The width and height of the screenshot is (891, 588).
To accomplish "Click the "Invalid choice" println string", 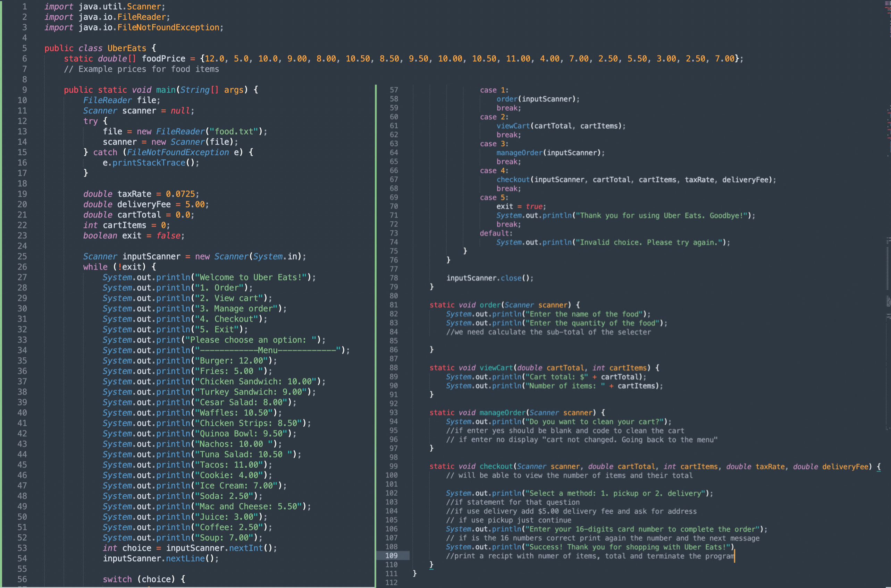I will [649, 242].
